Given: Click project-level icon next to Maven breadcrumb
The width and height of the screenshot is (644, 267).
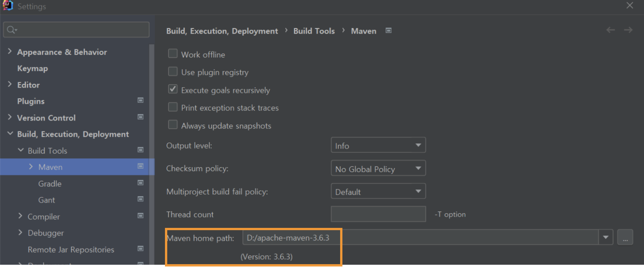Looking at the screenshot, I should click(389, 30).
